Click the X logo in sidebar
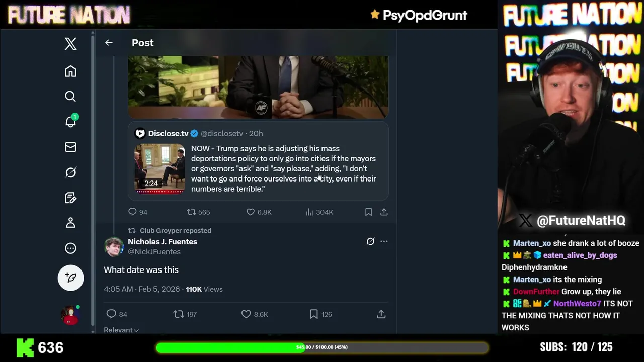644x362 pixels. [x=70, y=44]
